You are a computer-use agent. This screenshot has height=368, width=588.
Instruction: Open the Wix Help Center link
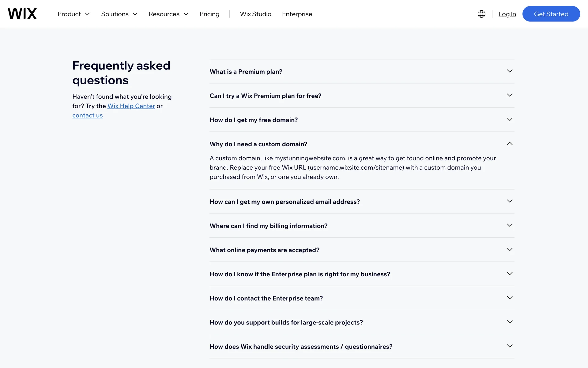pos(131,106)
